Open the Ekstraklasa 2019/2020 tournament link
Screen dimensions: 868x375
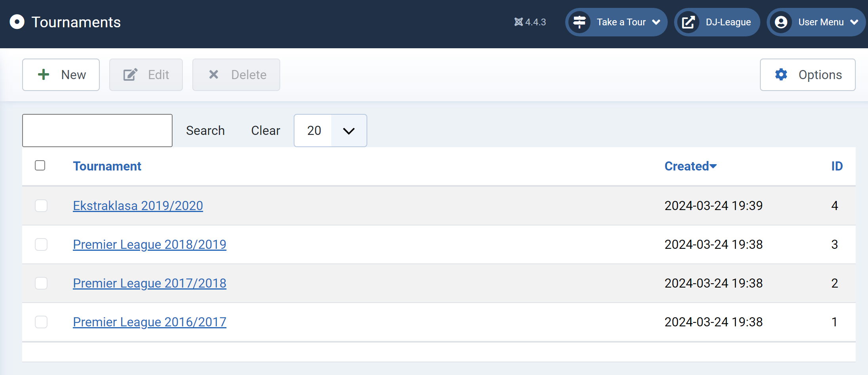tap(138, 206)
